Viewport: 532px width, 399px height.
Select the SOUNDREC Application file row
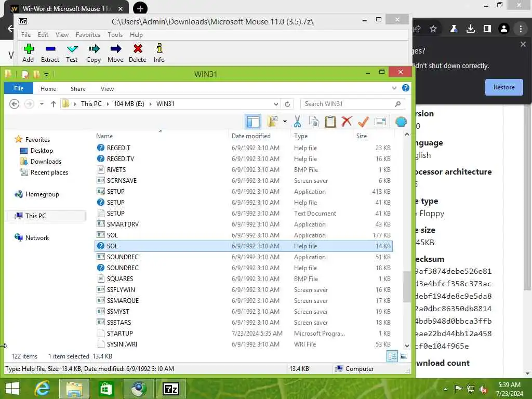click(244, 257)
